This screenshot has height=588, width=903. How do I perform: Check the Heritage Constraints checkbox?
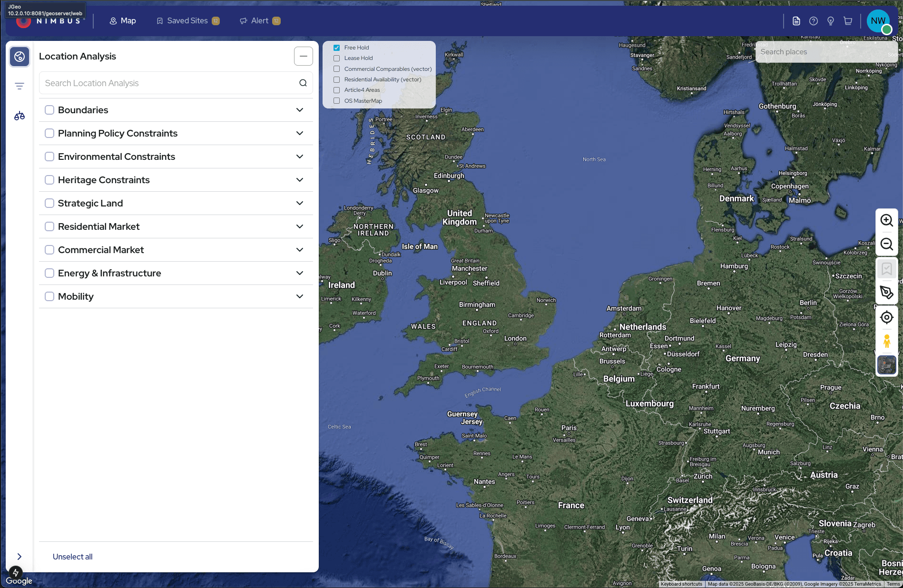[x=49, y=180]
